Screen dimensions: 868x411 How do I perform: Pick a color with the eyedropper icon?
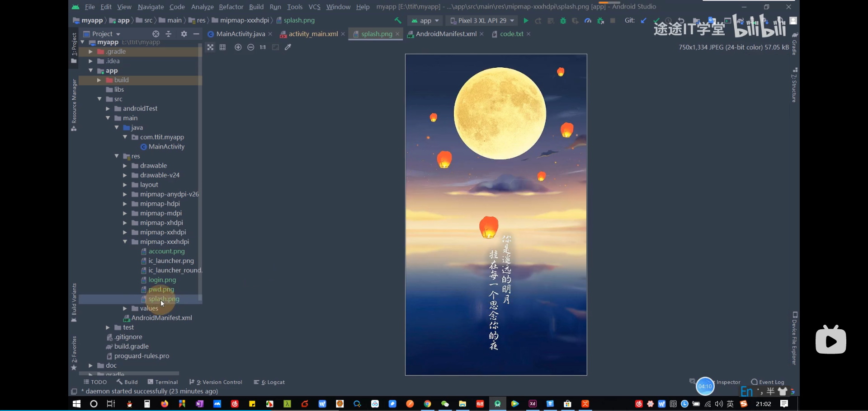pos(288,47)
